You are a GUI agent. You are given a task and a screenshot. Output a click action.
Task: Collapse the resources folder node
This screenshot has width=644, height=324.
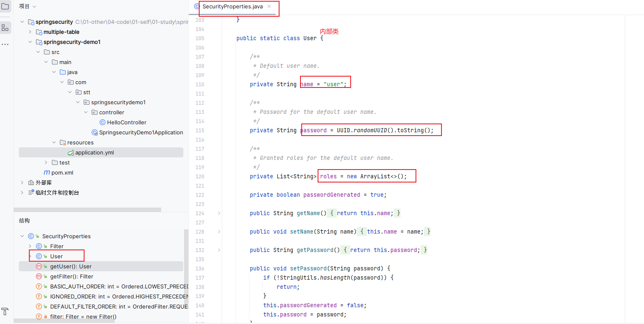(x=54, y=142)
